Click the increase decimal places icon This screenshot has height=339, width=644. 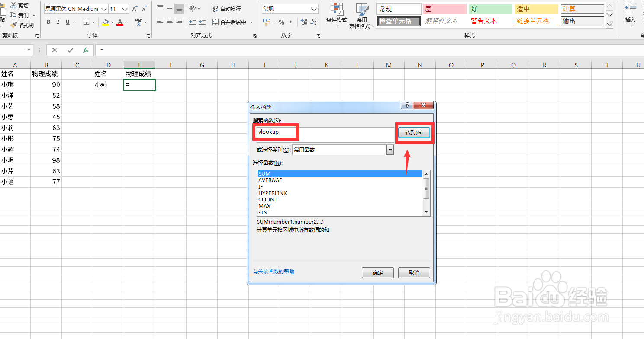tap(303, 22)
